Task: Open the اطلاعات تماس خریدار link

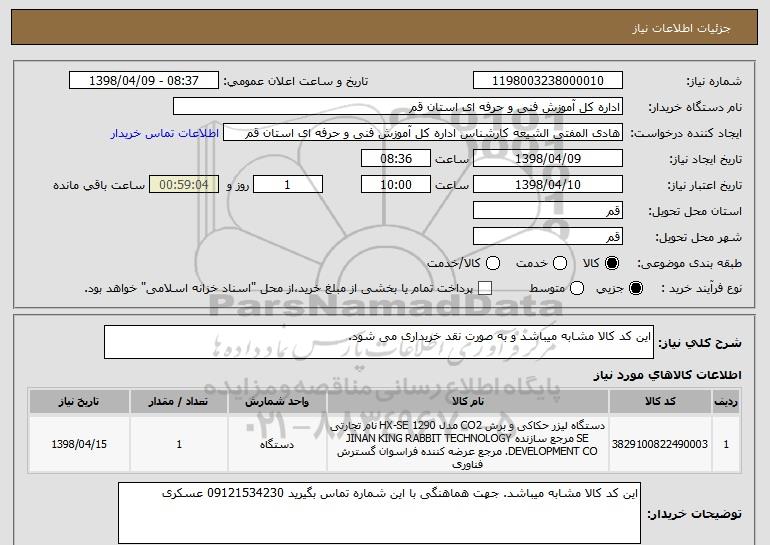Action: [x=165, y=134]
